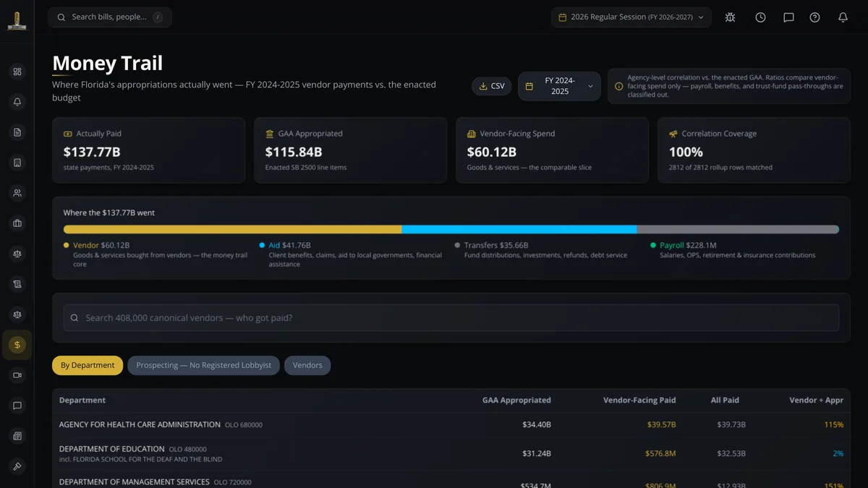Click the magnifier icon in vendor search
This screenshot has height=488, width=868.
pos(75,318)
